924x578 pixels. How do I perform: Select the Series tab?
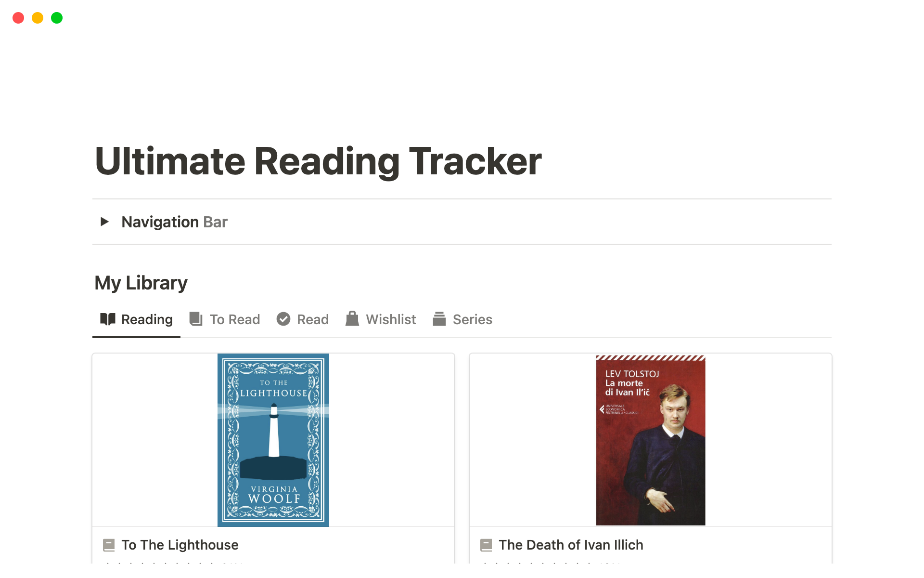coord(472,319)
